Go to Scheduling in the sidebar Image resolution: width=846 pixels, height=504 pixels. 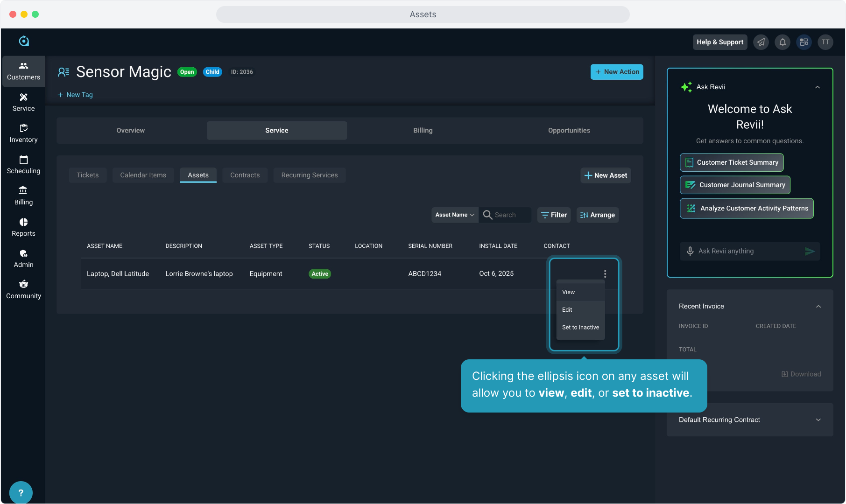coord(23,165)
